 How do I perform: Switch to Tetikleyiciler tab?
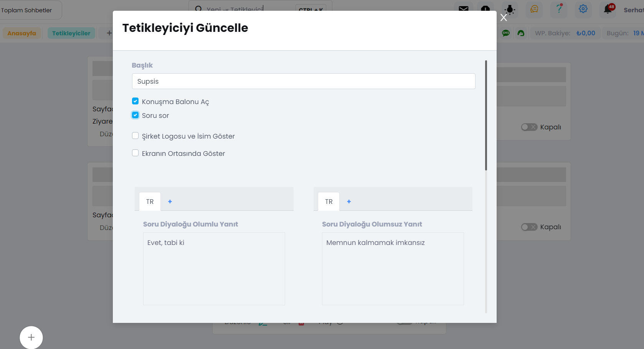tap(71, 33)
